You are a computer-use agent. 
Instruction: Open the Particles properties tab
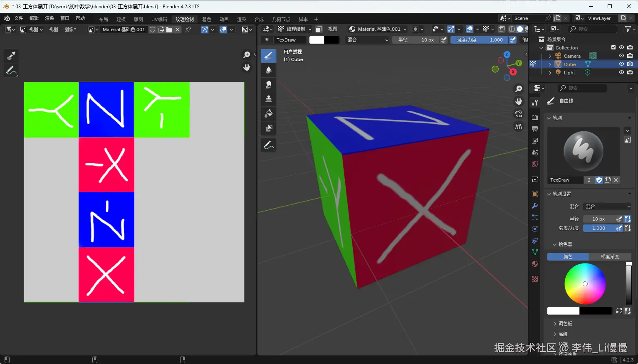pos(535,217)
